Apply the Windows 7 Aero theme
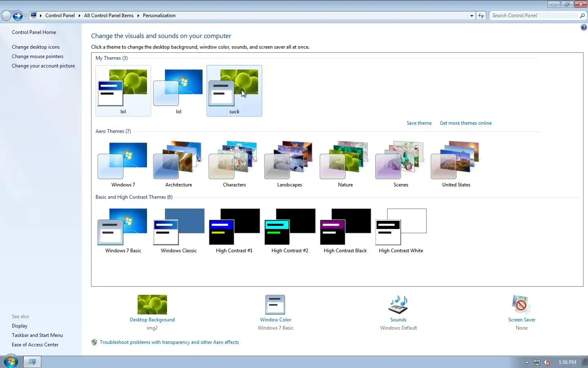This screenshot has width=588, height=368. [123, 164]
